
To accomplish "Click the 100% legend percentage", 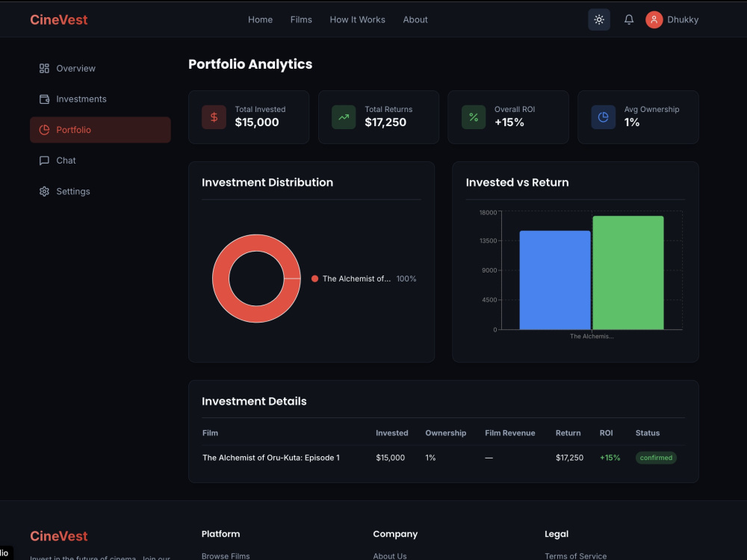I will click(406, 279).
